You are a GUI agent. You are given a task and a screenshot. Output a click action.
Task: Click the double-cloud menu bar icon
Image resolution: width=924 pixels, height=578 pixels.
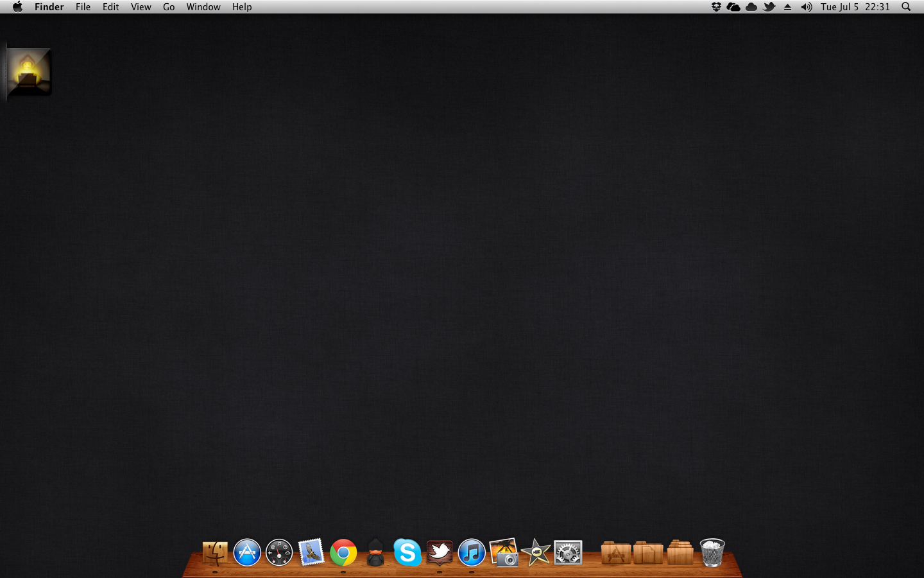tap(733, 7)
